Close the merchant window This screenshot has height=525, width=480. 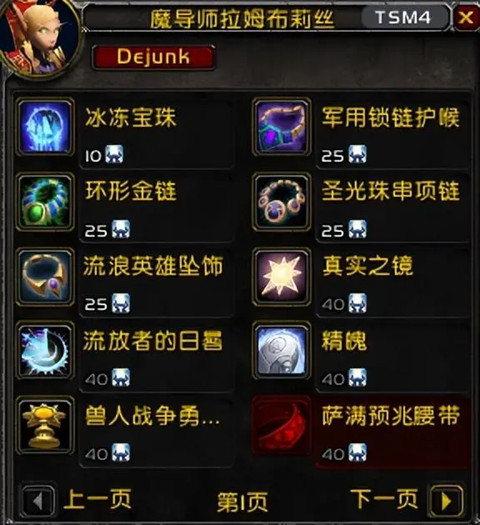(x=466, y=17)
